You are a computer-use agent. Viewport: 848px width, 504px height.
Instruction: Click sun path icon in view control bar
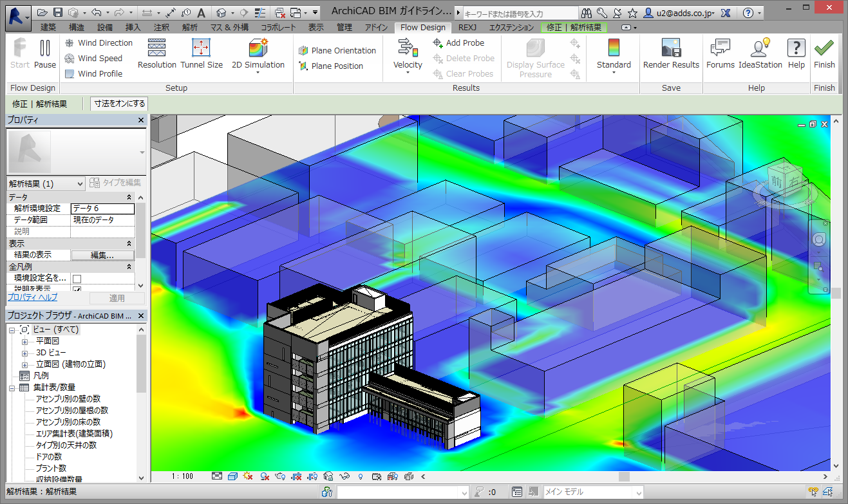(249, 476)
